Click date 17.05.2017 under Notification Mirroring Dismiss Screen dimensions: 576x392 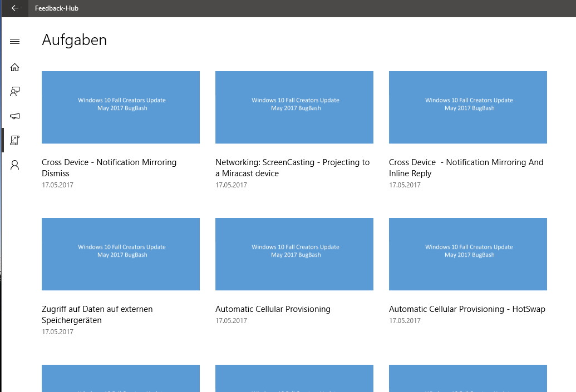coord(58,185)
